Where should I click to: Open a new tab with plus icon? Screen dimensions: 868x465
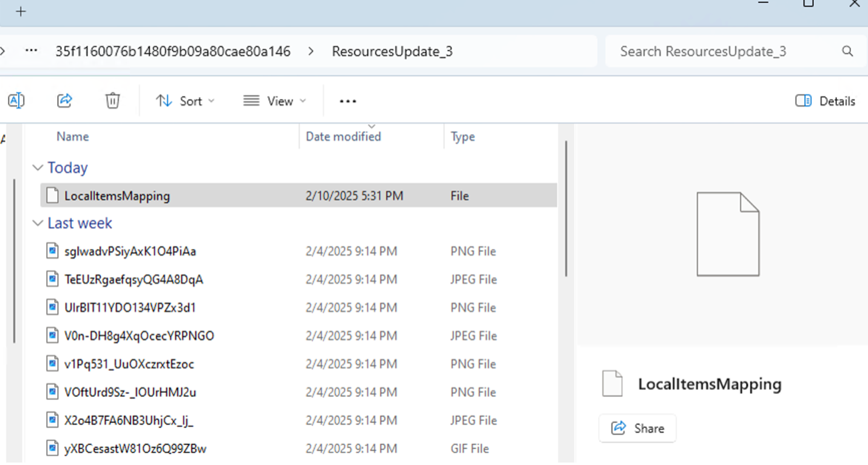21,12
